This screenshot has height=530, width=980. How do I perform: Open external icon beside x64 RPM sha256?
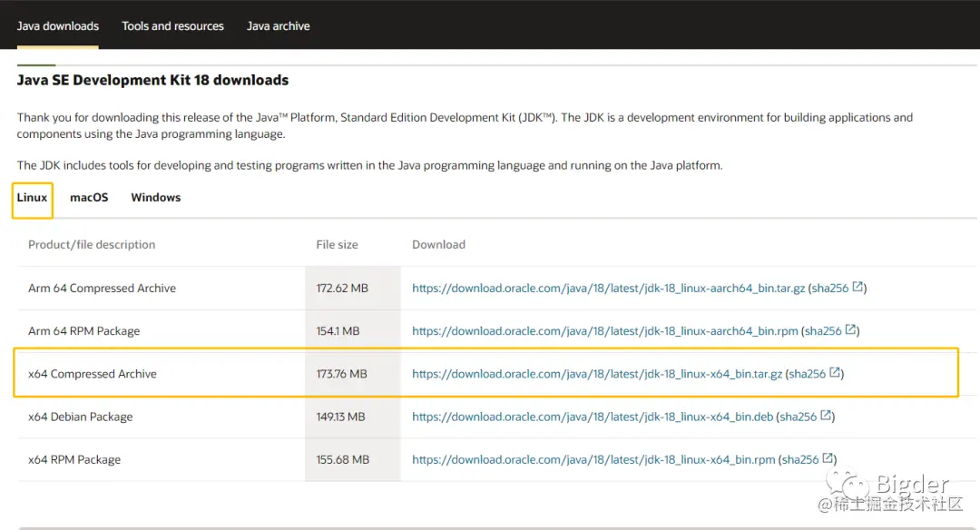pyautogui.click(x=828, y=458)
